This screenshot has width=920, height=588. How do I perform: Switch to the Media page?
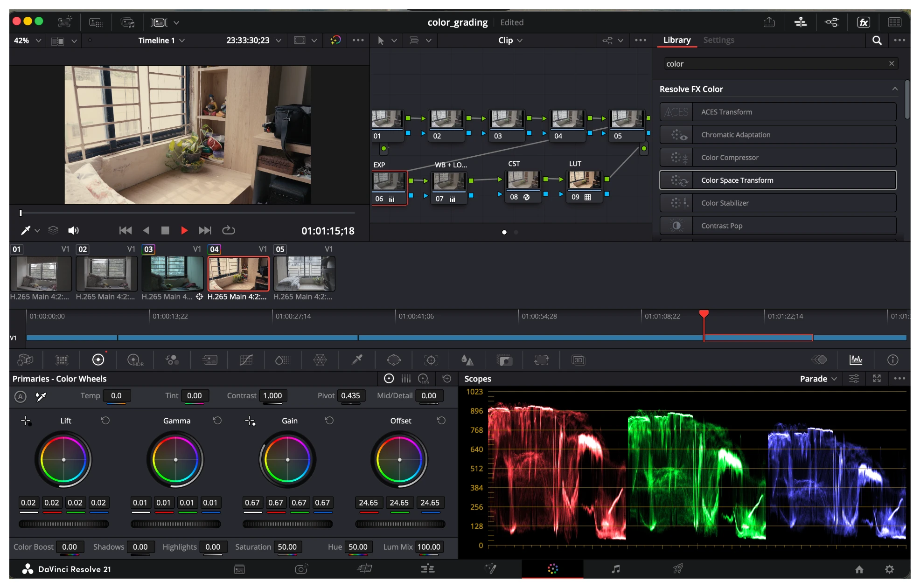coord(239,569)
